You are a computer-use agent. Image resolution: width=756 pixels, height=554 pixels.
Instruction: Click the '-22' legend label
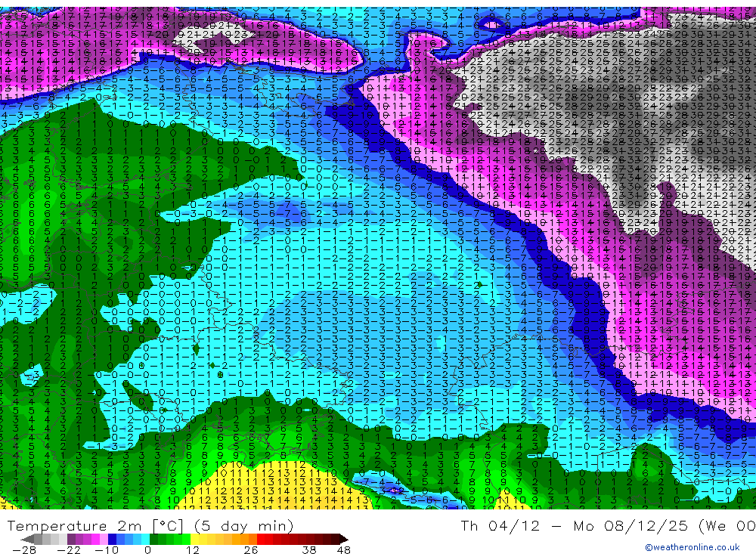pos(69,550)
